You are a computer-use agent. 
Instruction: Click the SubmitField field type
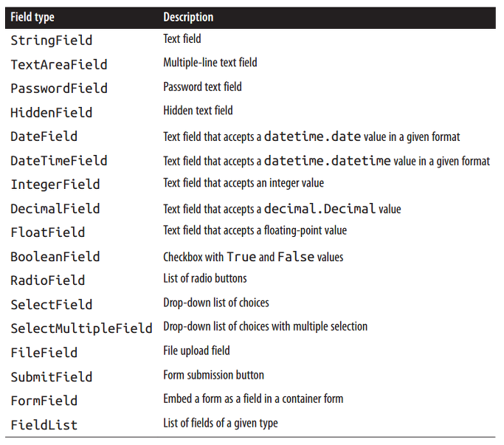(52, 377)
